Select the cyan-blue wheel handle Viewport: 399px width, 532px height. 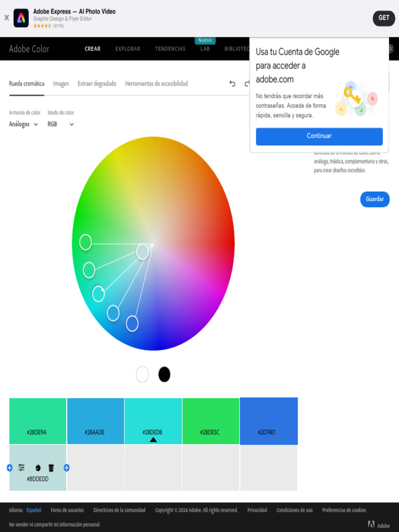coord(113,313)
